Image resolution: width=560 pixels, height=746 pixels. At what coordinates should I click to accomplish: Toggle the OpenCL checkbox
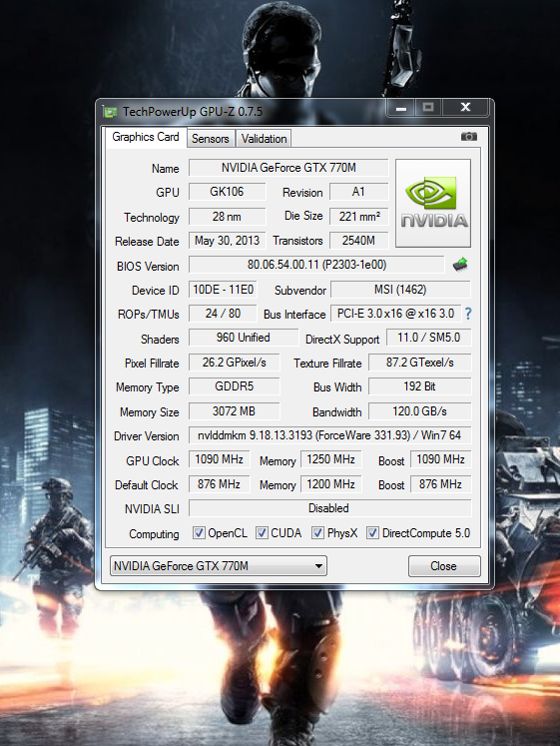[x=199, y=533]
